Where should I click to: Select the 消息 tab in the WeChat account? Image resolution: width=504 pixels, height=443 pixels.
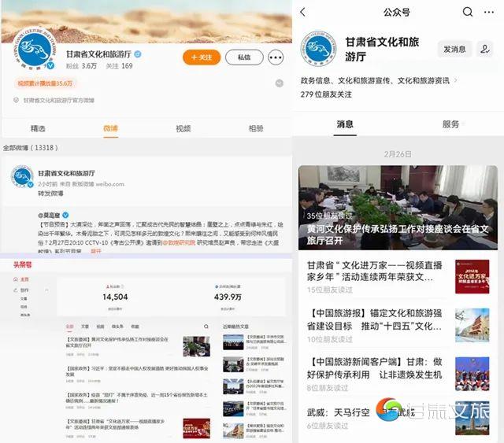pyautogui.click(x=345, y=124)
